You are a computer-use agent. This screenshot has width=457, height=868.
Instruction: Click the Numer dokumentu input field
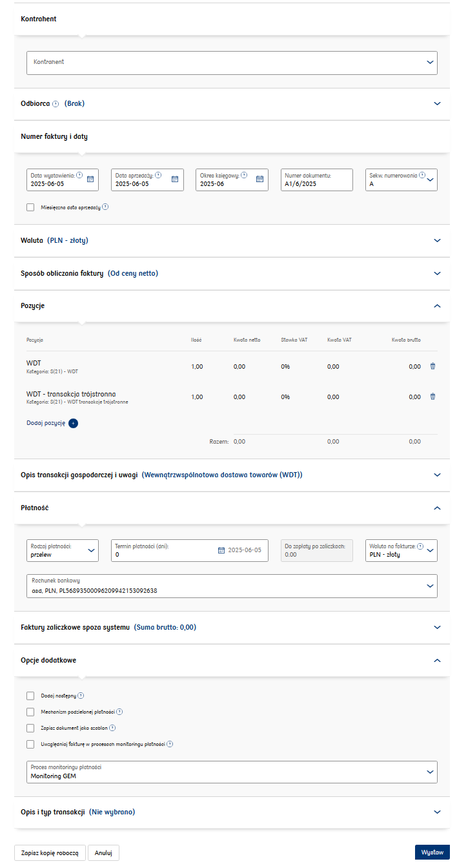317,183
